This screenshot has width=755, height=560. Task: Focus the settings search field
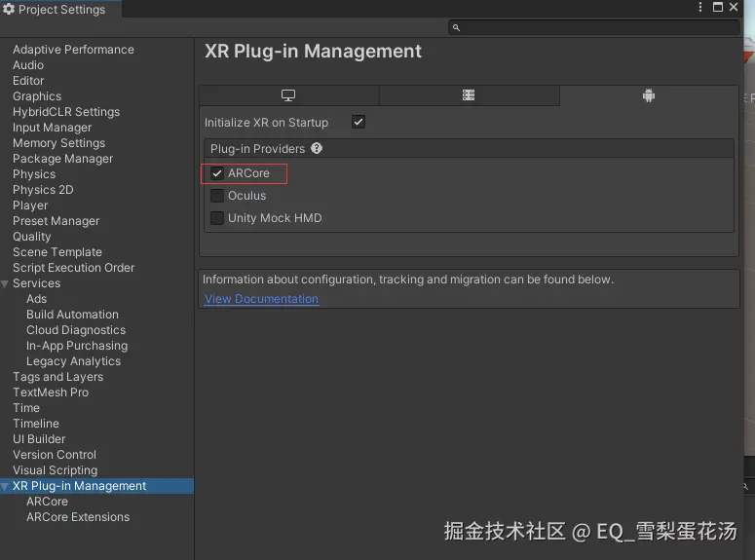tap(593, 28)
